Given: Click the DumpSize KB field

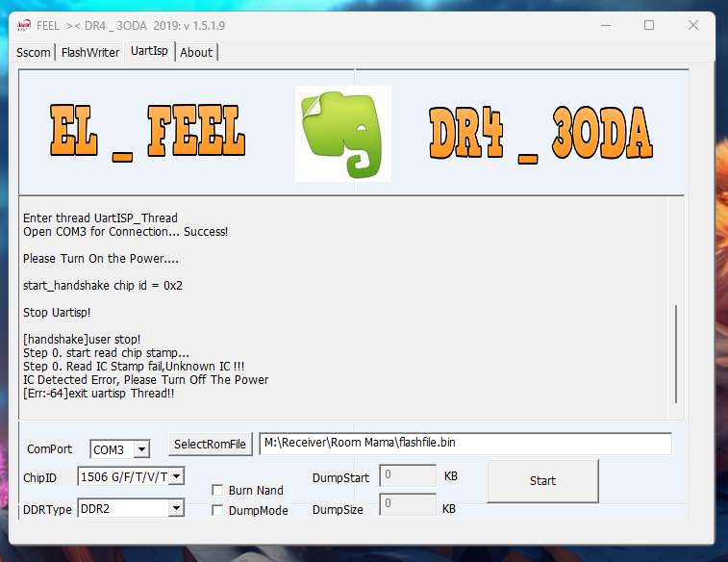Looking at the screenshot, I should [408, 504].
